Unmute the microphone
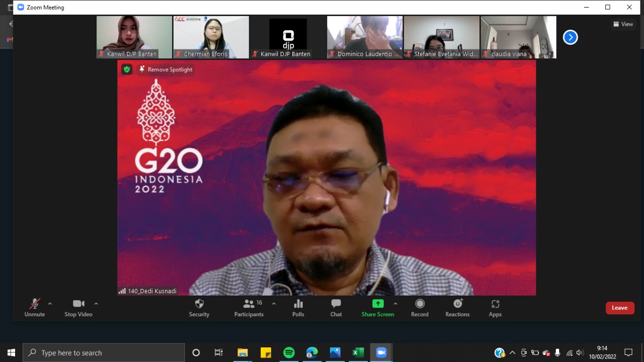The image size is (644, 362). point(34,308)
